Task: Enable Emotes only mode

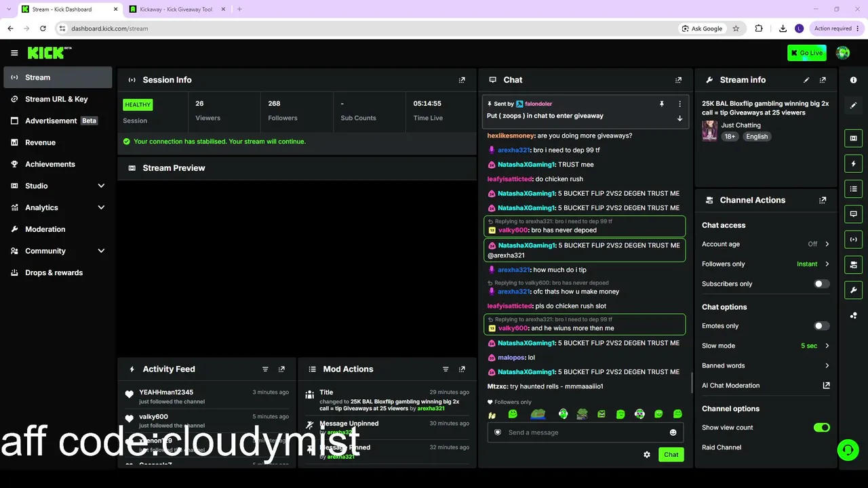Action: click(821, 326)
